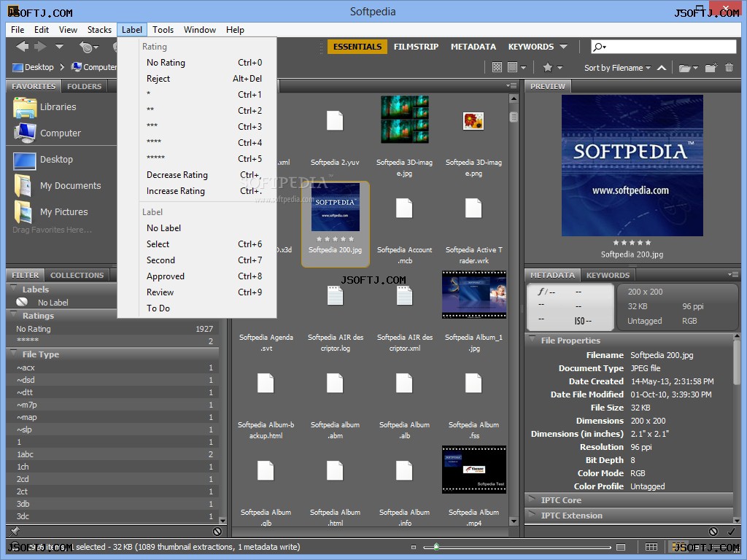The height and width of the screenshot is (560, 747).
Task: Open the Computer favorite icon
Action: (x=25, y=133)
